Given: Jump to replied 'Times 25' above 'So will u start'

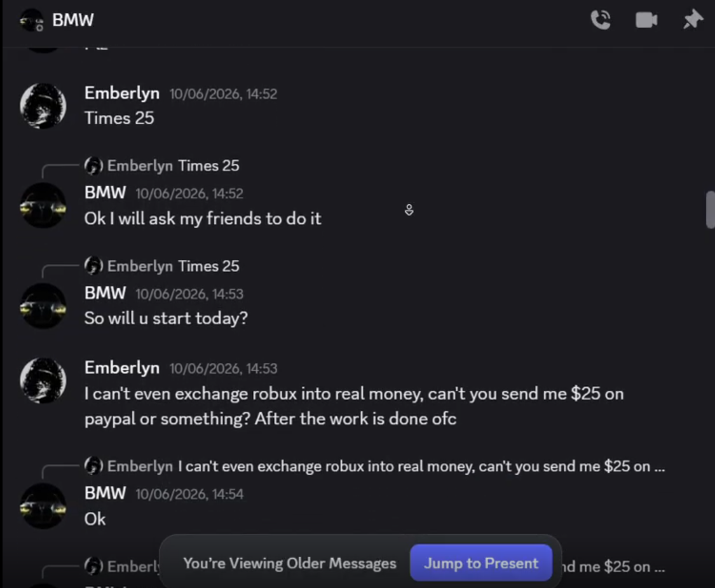Looking at the screenshot, I should coord(208,266).
